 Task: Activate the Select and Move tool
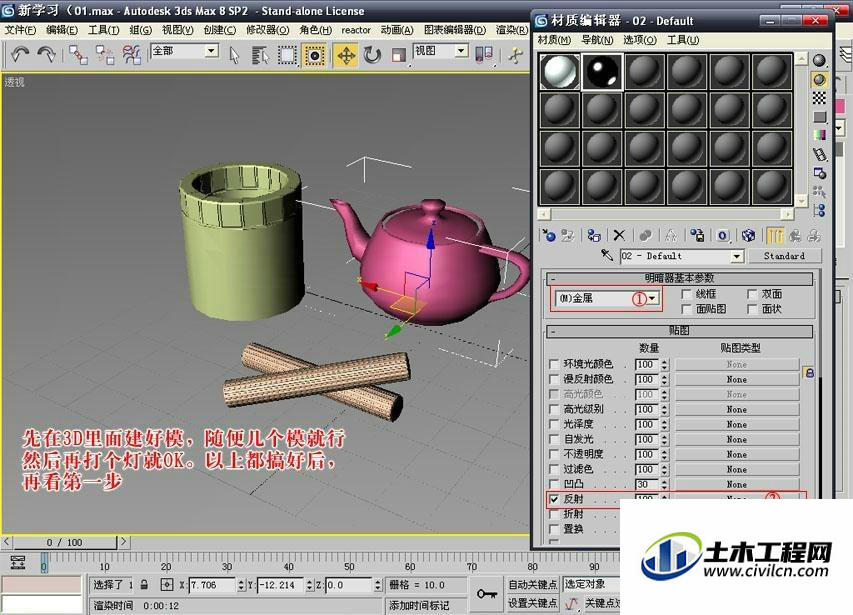click(346, 55)
